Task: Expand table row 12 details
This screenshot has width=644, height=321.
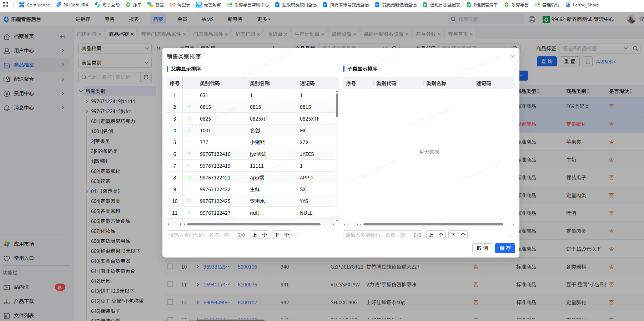Action: click(x=198, y=302)
